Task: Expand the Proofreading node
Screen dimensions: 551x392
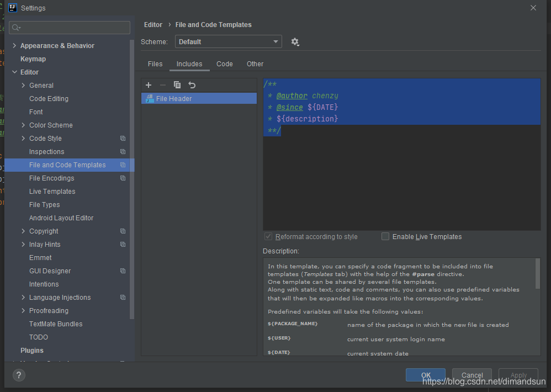Action: tap(23, 311)
